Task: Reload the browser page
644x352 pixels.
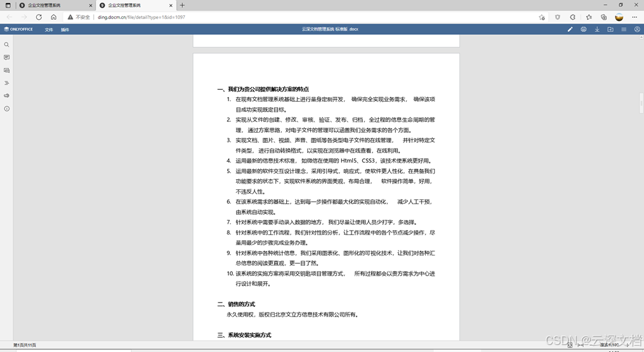Action: click(x=39, y=17)
